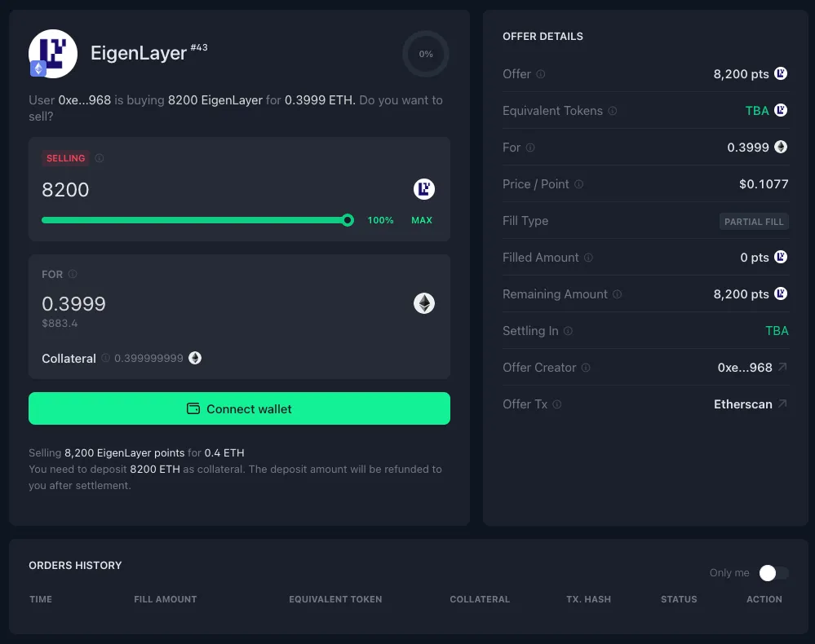Screen dimensions: 815x644
Task: Click the Connect wallet button
Action: [239, 408]
